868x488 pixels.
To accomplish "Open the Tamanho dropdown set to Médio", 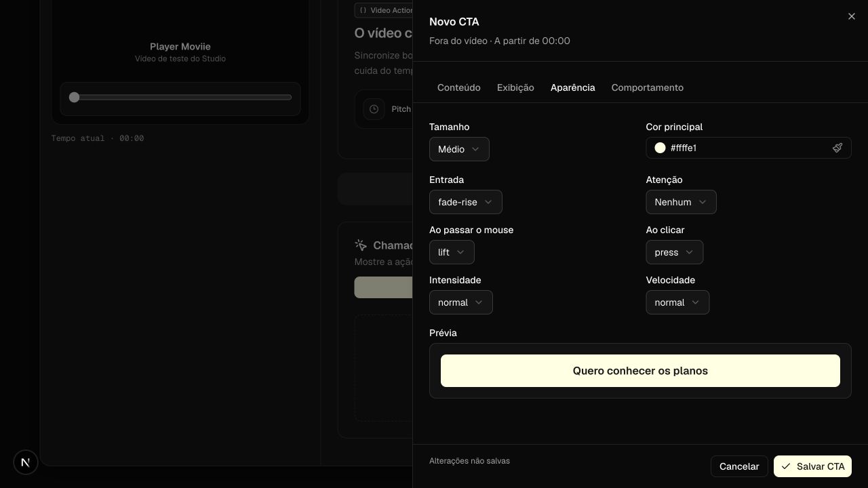I will 459,149.
